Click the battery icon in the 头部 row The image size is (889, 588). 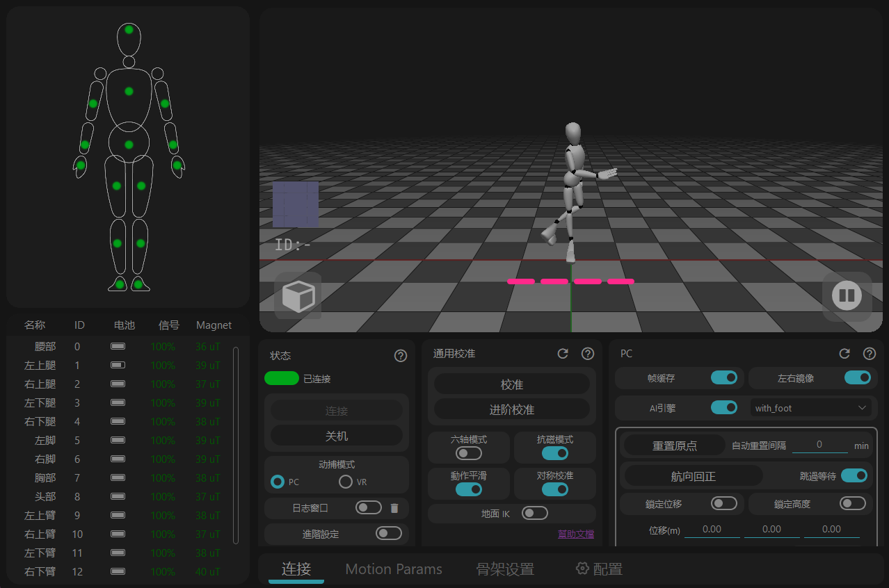click(x=118, y=496)
